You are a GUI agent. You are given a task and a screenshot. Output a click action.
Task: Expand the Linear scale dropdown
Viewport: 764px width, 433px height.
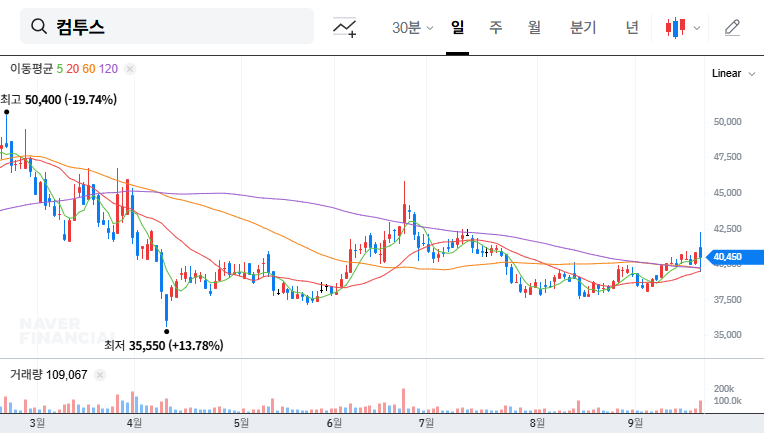733,74
